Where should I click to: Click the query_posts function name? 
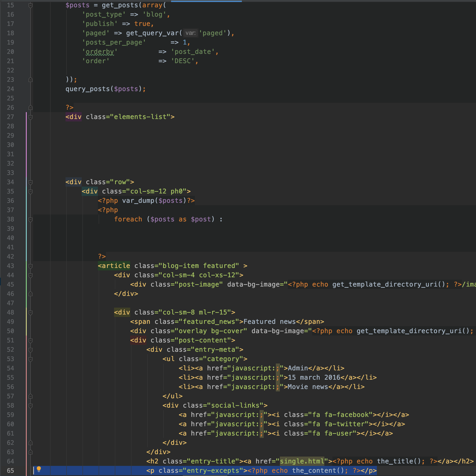88,89
